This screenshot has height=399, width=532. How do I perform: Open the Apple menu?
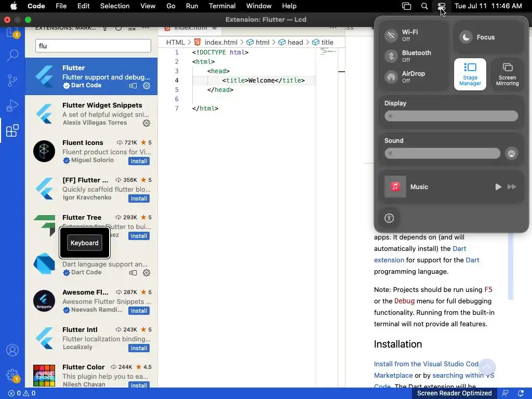[14, 6]
